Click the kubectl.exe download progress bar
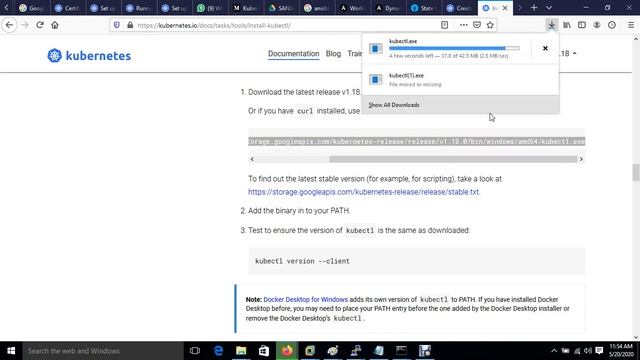 click(454, 48)
